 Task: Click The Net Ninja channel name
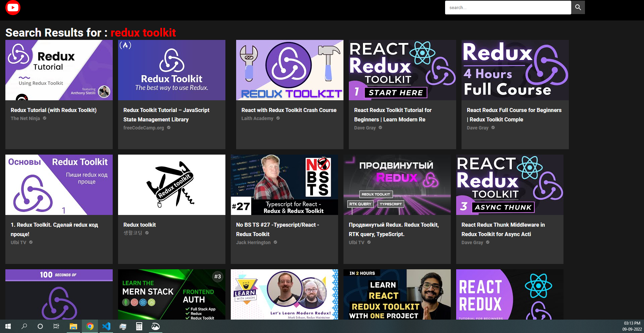click(x=25, y=118)
